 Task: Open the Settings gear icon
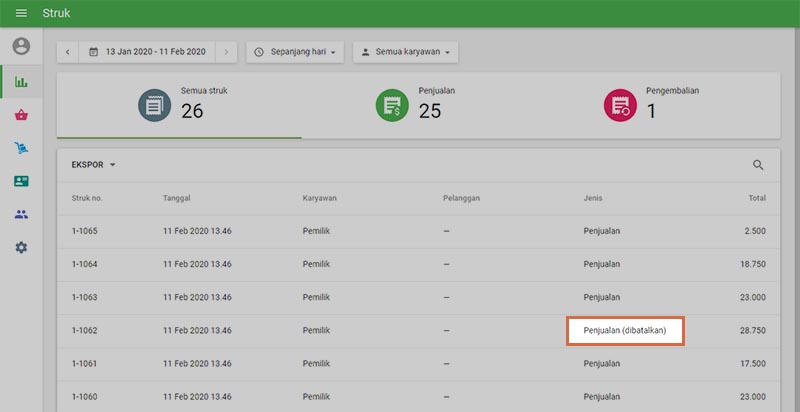[21, 247]
